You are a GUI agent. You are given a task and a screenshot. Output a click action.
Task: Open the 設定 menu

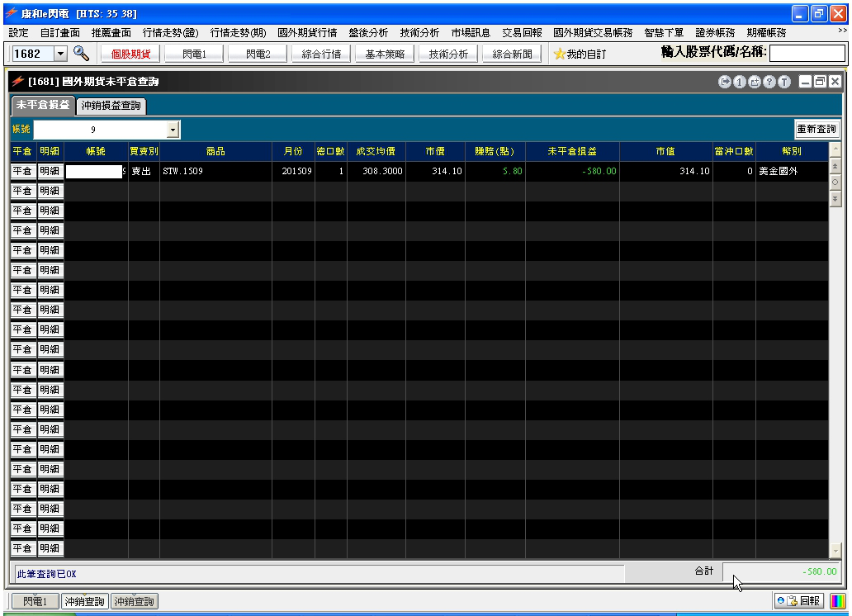(18, 33)
